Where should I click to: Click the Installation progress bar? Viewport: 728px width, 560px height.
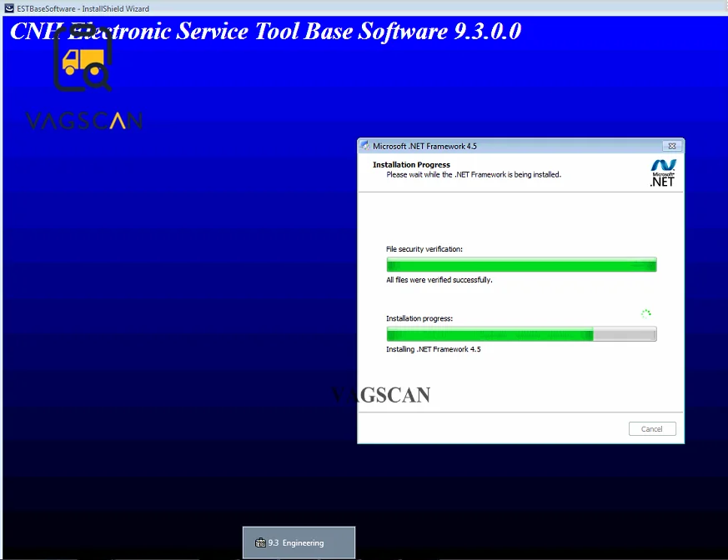[x=521, y=334]
